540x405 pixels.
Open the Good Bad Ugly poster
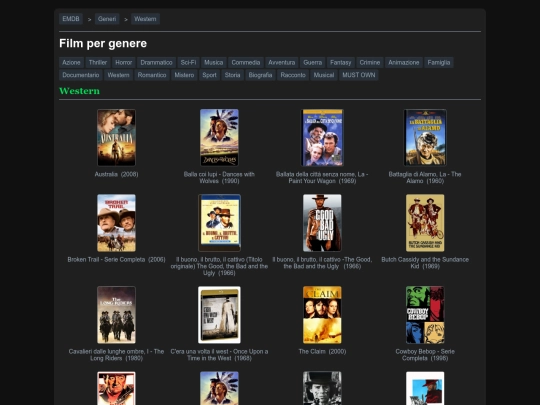[322, 223]
